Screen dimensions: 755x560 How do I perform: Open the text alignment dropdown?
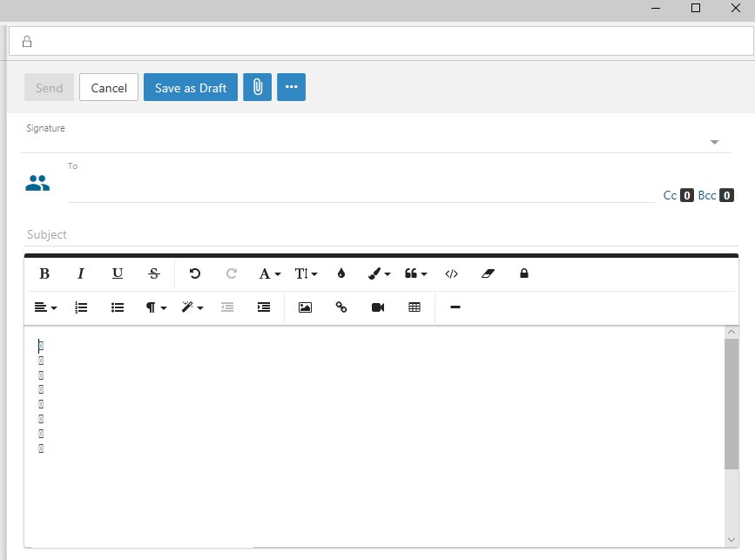tap(44, 307)
